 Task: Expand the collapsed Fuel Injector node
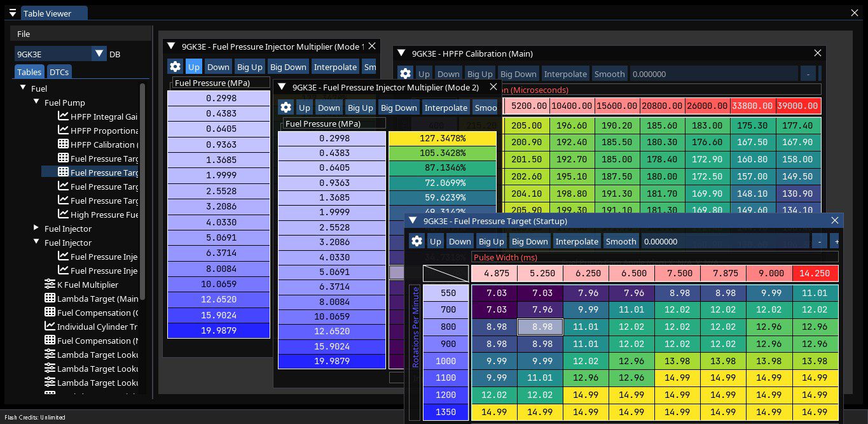36,229
